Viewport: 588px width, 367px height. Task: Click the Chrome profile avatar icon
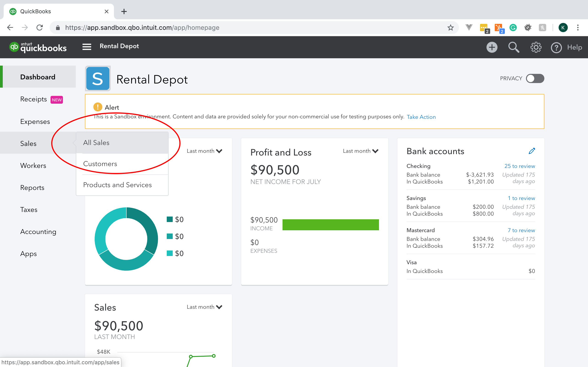(x=563, y=28)
